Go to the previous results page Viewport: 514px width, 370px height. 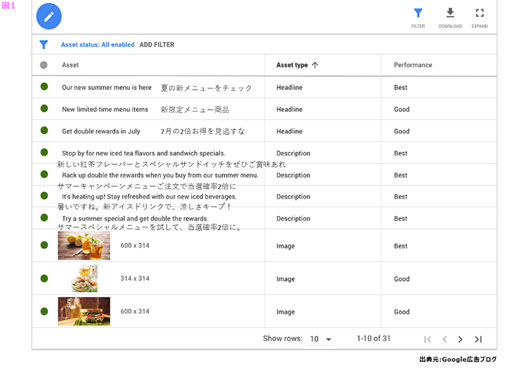coord(444,339)
